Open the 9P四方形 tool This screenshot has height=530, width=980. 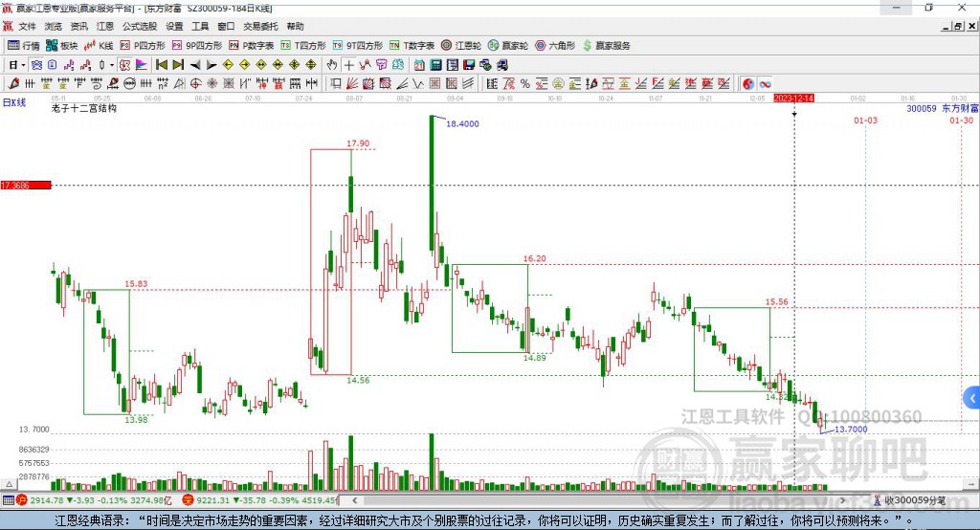click(197, 46)
